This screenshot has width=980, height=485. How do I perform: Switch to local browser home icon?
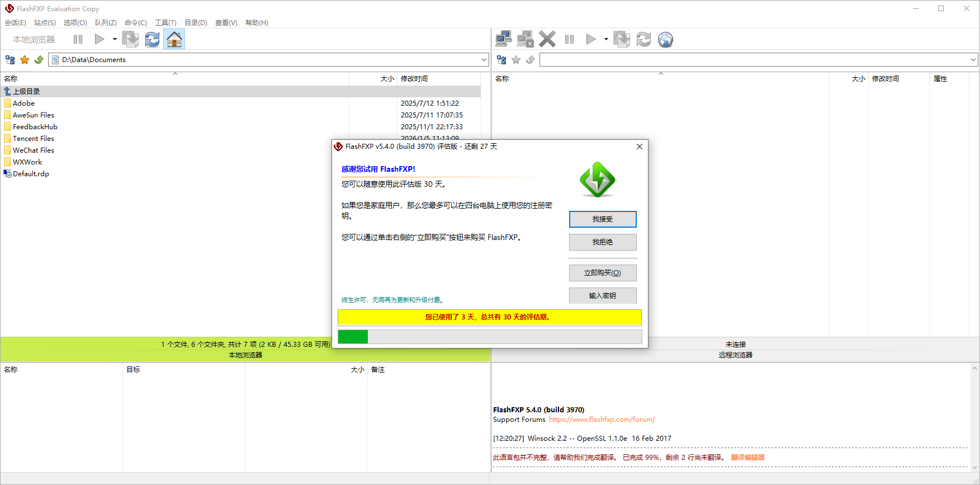pyautogui.click(x=174, y=39)
